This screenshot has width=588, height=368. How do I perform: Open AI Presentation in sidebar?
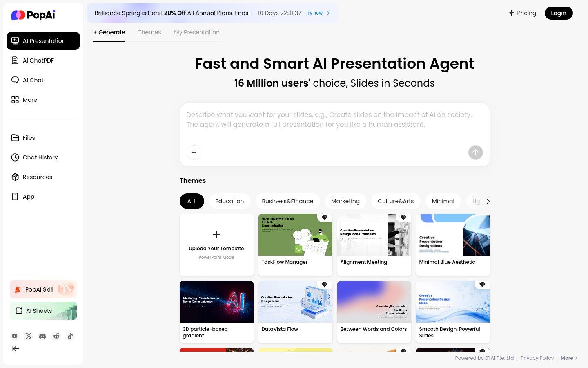pos(43,41)
